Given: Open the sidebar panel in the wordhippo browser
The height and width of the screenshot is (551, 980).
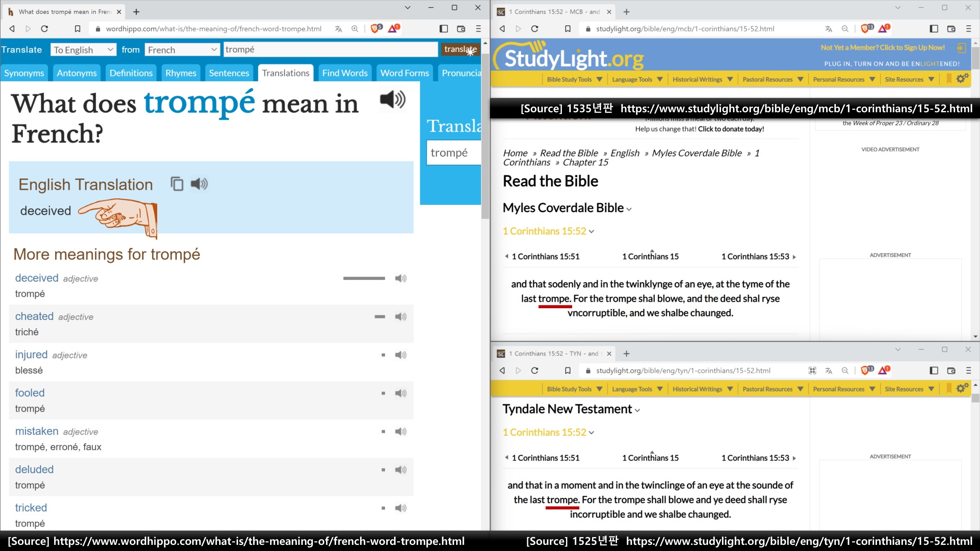Looking at the screenshot, I should click(443, 29).
